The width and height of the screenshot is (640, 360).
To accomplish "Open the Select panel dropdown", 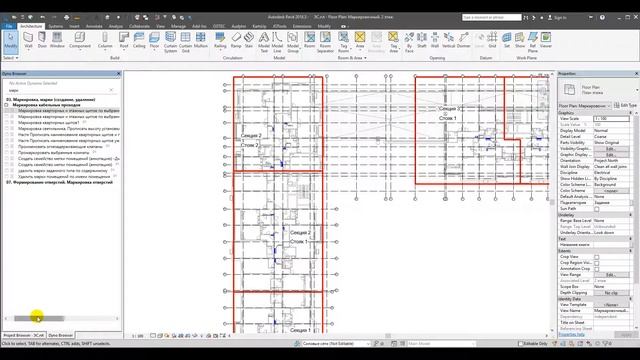I will pyautogui.click(x=11, y=58).
